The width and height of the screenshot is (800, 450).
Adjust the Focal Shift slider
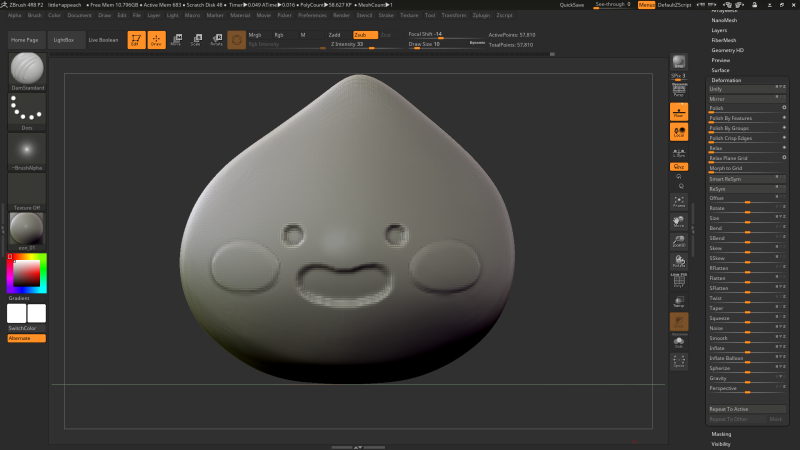click(445, 35)
